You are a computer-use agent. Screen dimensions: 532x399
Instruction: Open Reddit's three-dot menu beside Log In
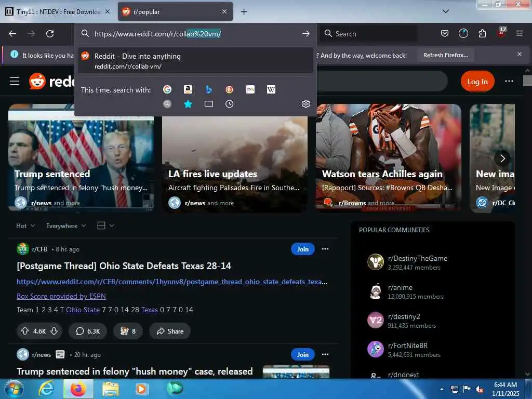[509, 81]
